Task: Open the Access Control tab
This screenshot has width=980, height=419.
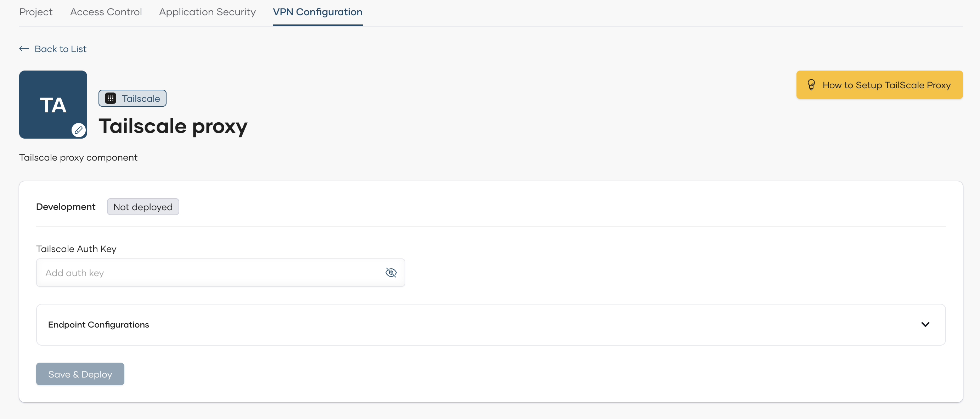Action: click(x=106, y=12)
